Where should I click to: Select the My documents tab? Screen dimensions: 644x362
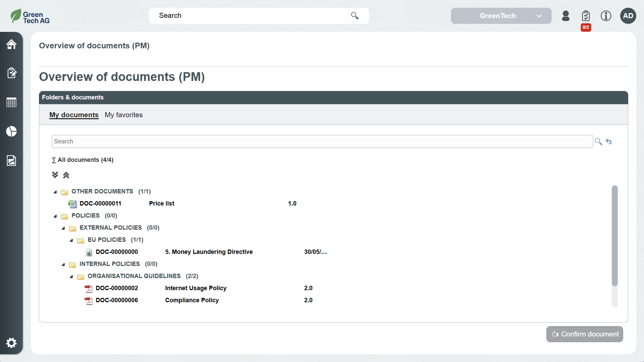click(x=74, y=115)
